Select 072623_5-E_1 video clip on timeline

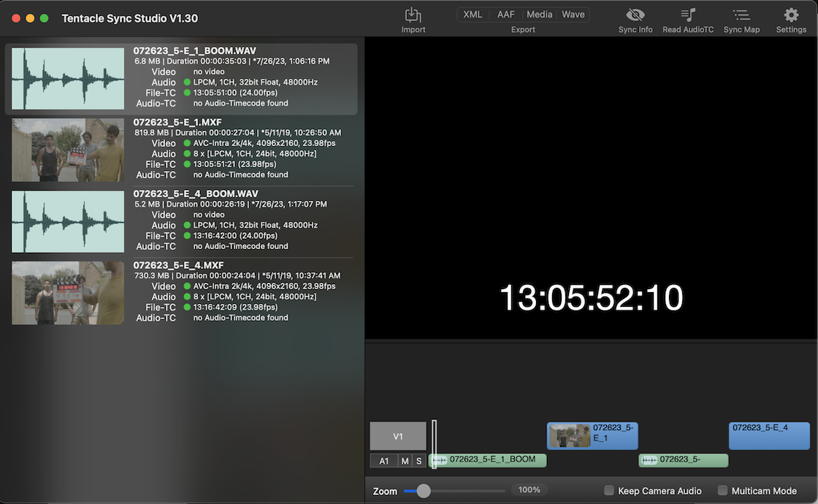pyautogui.click(x=592, y=435)
